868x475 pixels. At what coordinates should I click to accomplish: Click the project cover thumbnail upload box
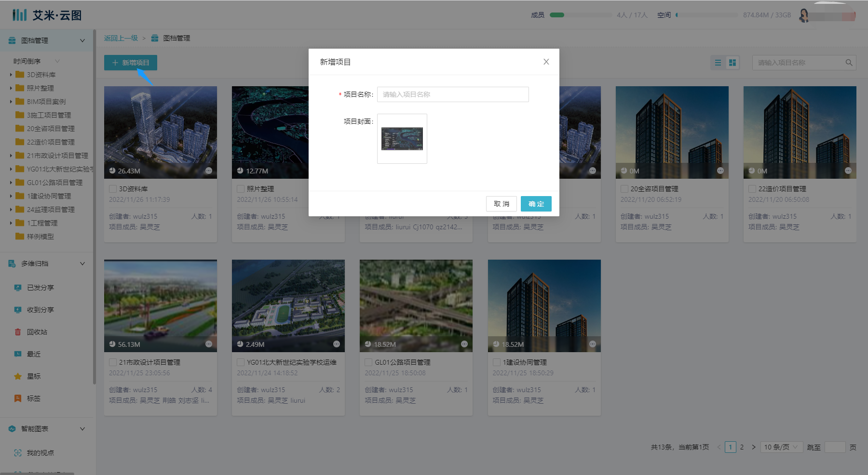click(x=402, y=139)
